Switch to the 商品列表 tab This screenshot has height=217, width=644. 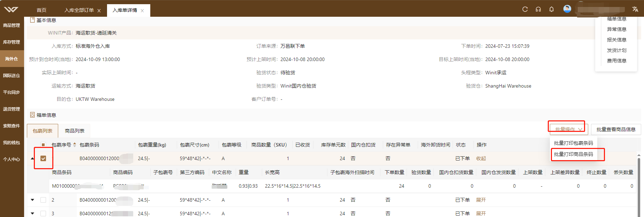click(x=75, y=131)
